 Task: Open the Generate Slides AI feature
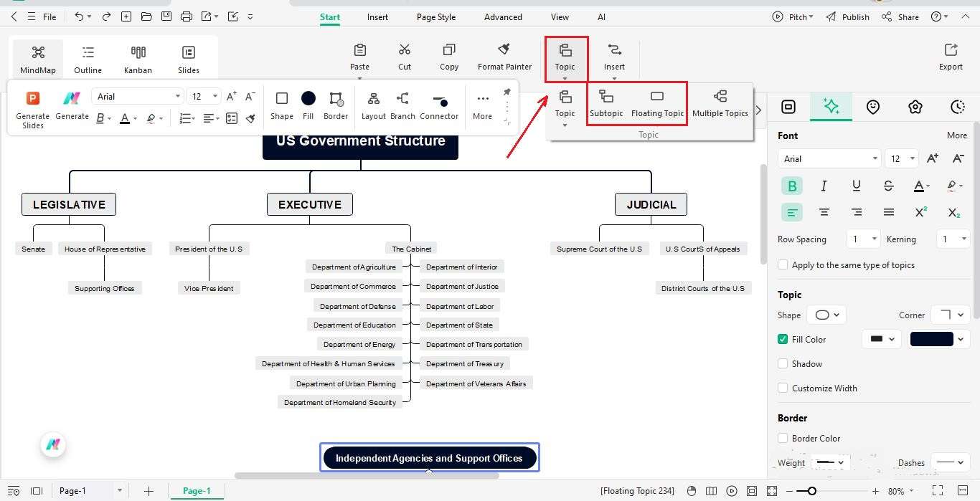coord(32,108)
